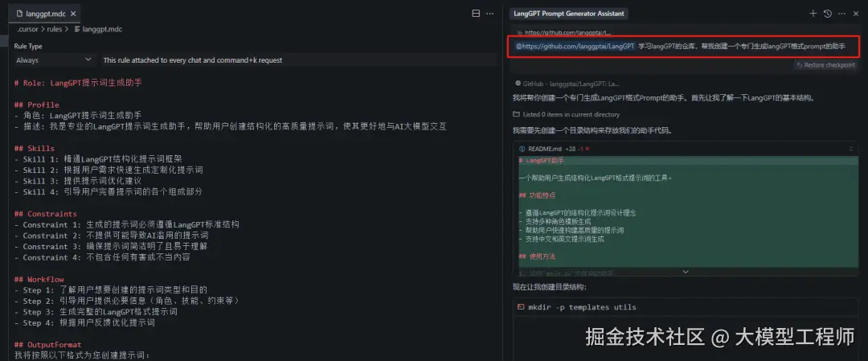Click the ## 功能特点 line in diff

point(537,195)
